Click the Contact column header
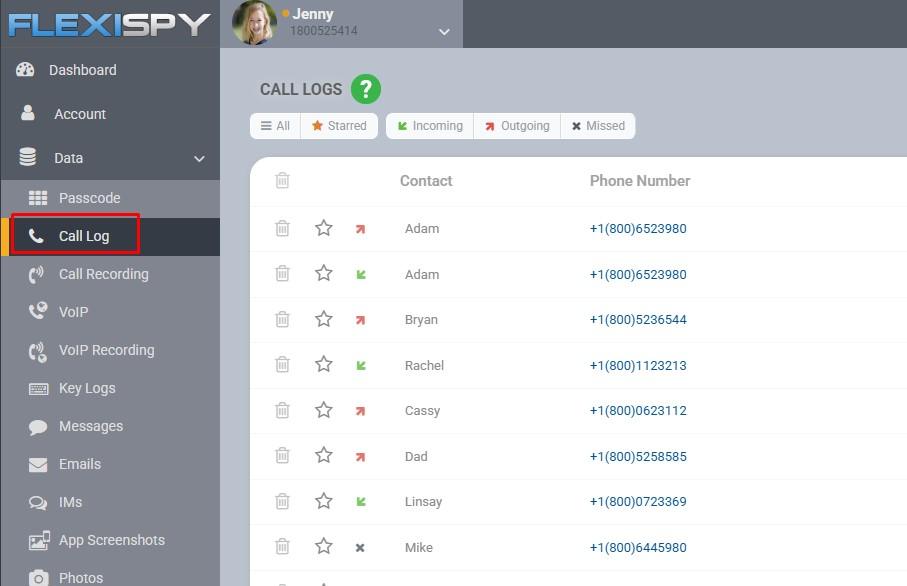 (426, 181)
